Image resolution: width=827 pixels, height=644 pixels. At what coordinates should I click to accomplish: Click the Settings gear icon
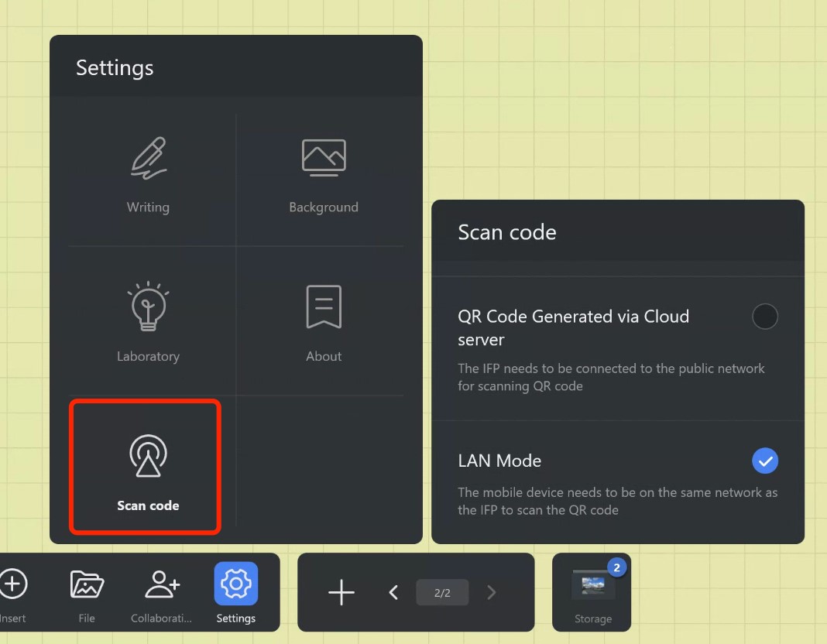coord(236,584)
